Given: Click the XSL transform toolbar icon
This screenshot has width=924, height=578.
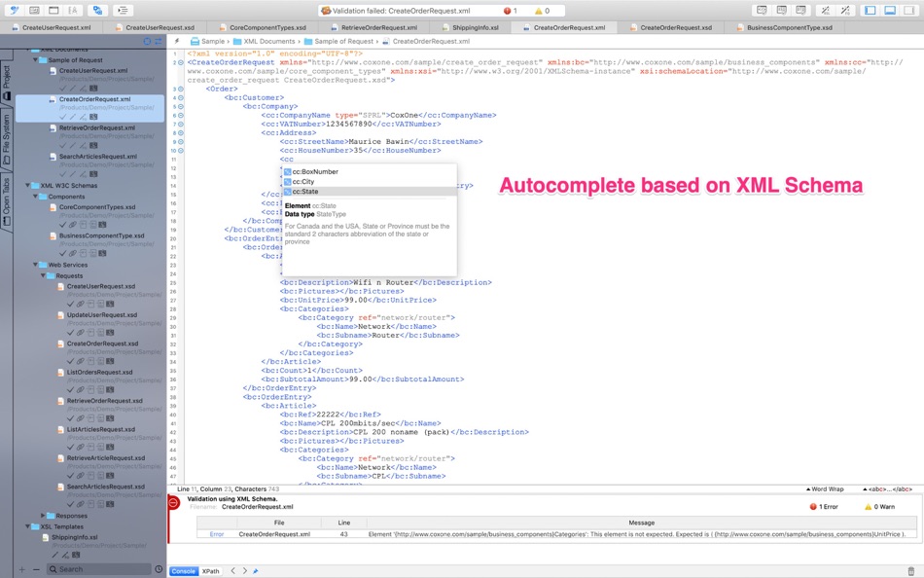Looking at the screenshot, I should 826,10.
